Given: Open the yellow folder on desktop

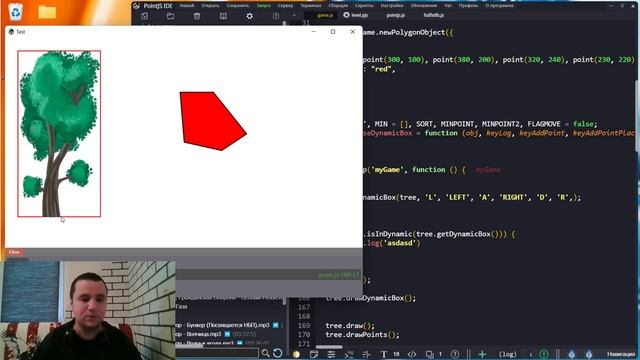Looking at the screenshot, I should (x=47, y=12).
